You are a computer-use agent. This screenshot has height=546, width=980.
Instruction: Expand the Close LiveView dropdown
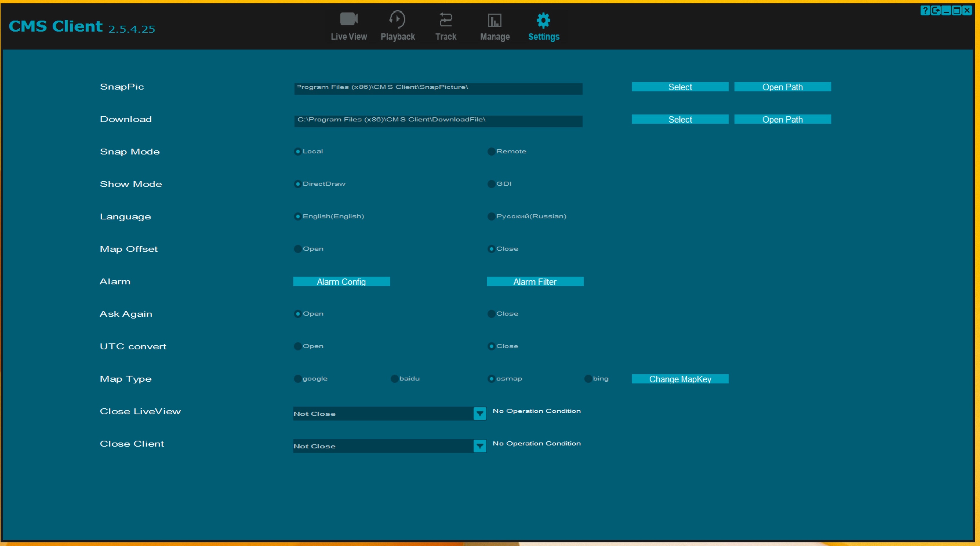click(479, 414)
